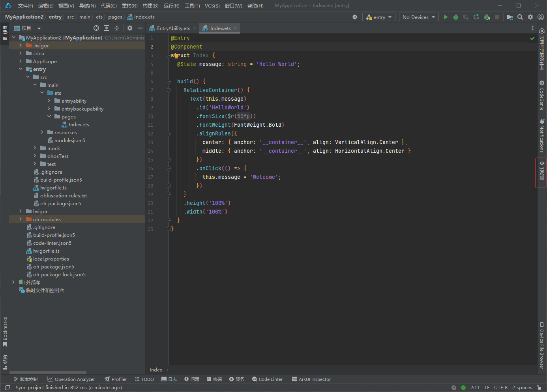The width and height of the screenshot is (547, 392).
Task: Toggle fold marker at RelativeContainer line
Action: coord(169,90)
